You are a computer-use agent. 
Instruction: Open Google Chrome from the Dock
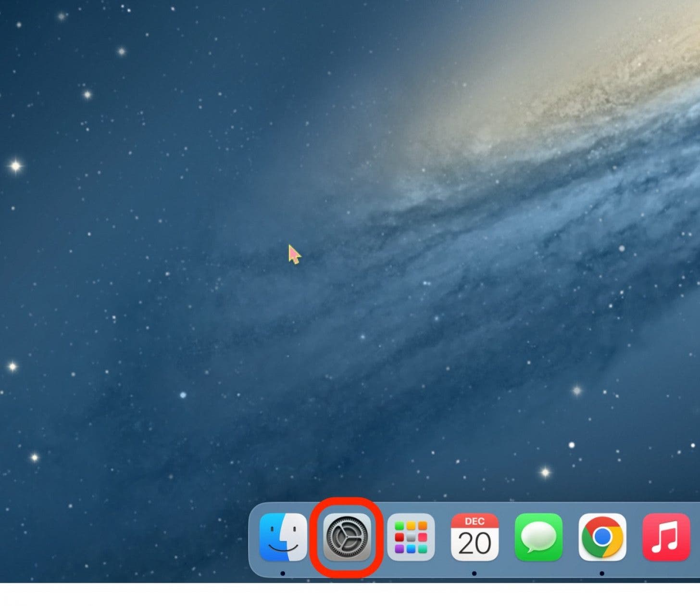pyautogui.click(x=602, y=537)
